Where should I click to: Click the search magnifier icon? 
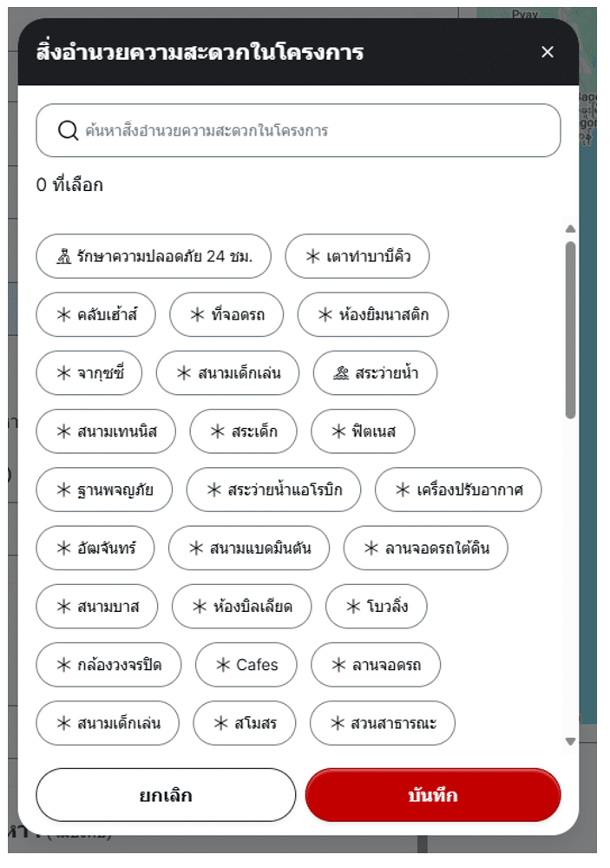click(69, 131)
